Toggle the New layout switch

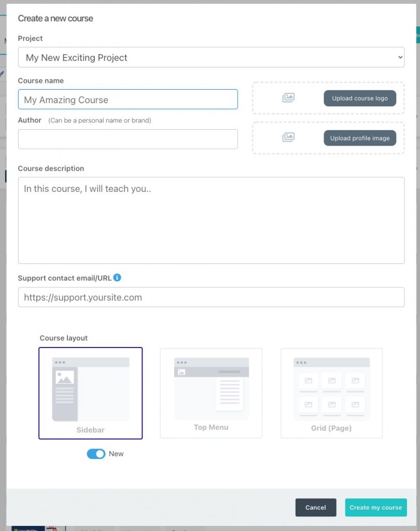[x=96, y=454]
